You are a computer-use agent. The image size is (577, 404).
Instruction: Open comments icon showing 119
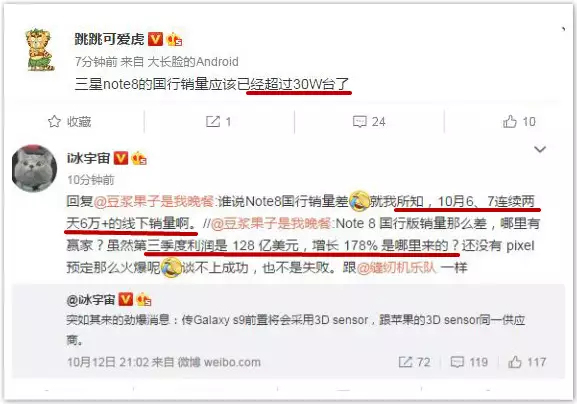point(457,362)
